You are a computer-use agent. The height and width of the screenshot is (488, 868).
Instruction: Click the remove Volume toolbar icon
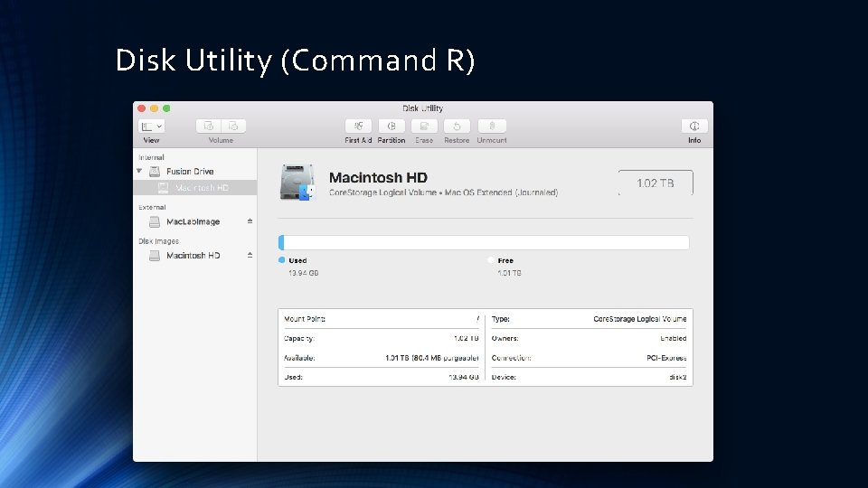(233, 127)
